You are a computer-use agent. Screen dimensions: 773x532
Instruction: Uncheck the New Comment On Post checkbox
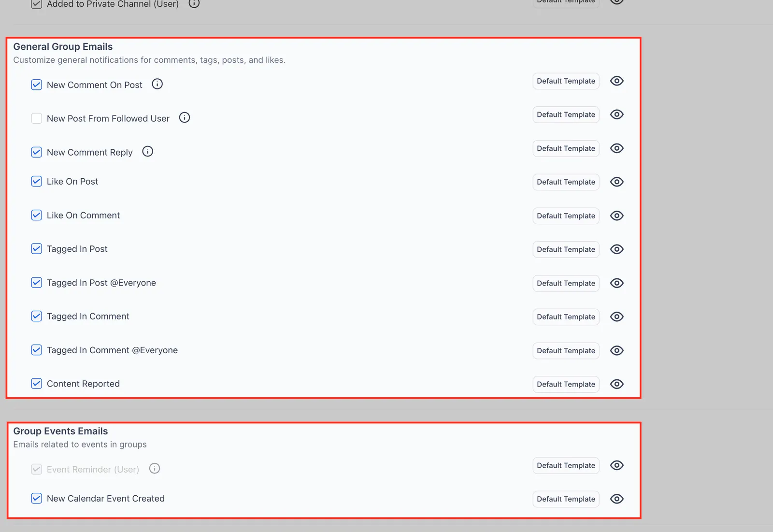point(36,85)
